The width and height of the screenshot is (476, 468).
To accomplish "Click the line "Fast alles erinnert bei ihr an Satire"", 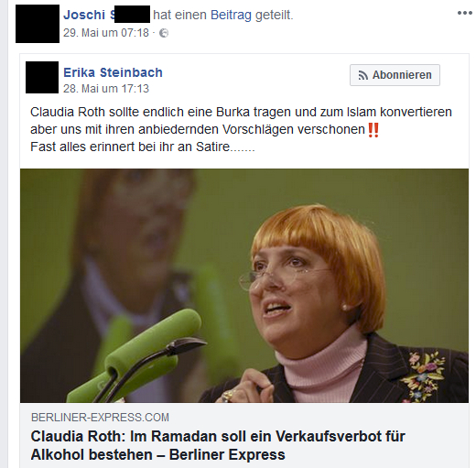I will (143, 147).
